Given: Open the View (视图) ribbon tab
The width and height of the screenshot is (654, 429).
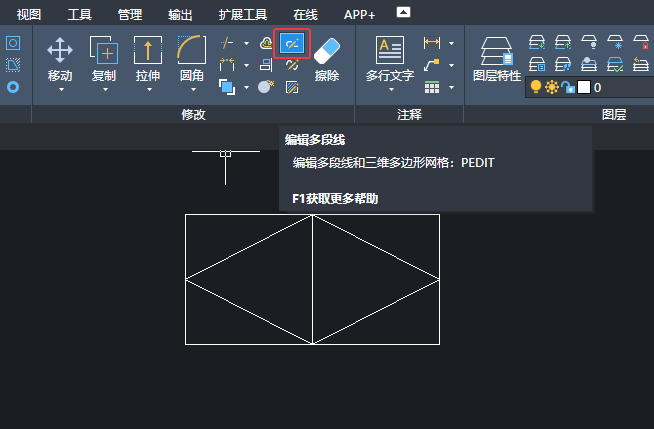Looking at the screenshot, I should click(29, 15).
